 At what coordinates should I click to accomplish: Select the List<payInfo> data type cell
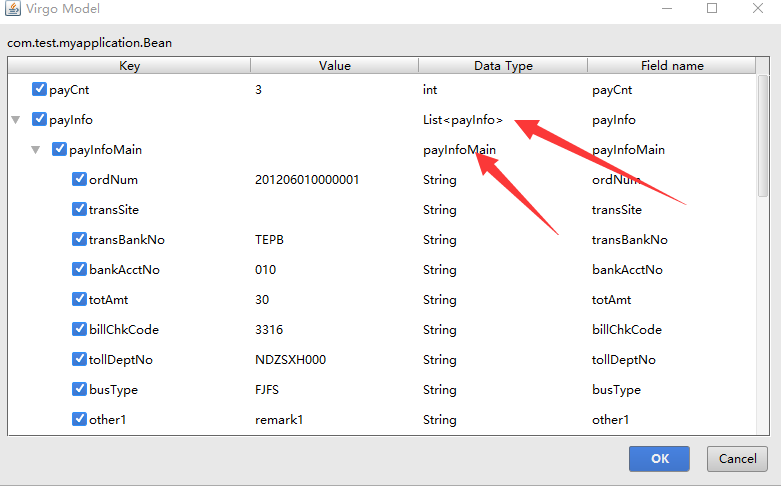[463, 120]
